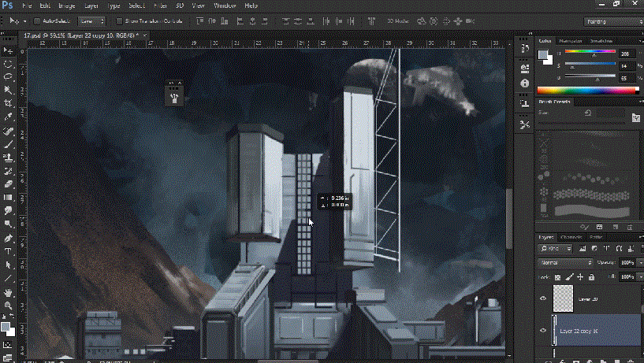Open the Move tool preset picker arrow
644x363 pixels.
pos(24,21)
